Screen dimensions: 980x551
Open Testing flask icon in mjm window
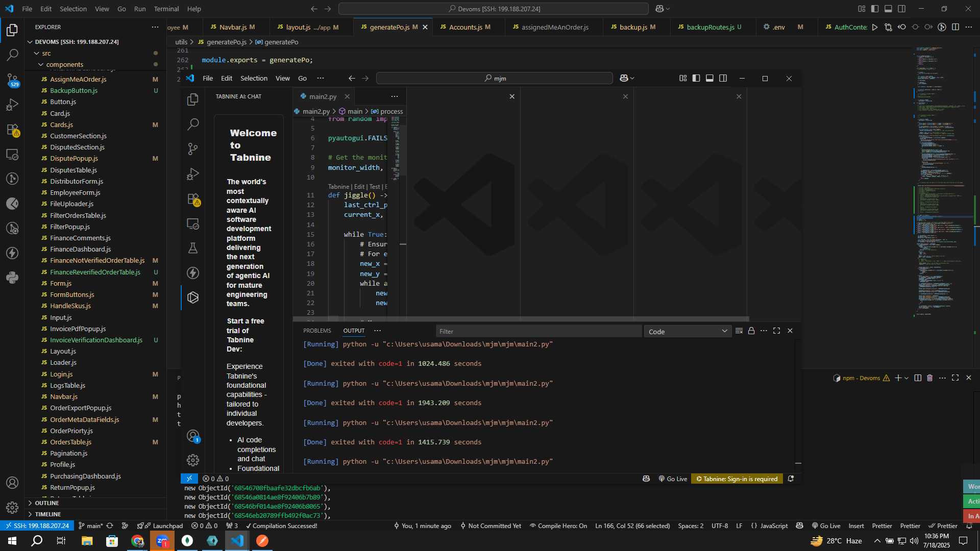(x=193, y=248)
